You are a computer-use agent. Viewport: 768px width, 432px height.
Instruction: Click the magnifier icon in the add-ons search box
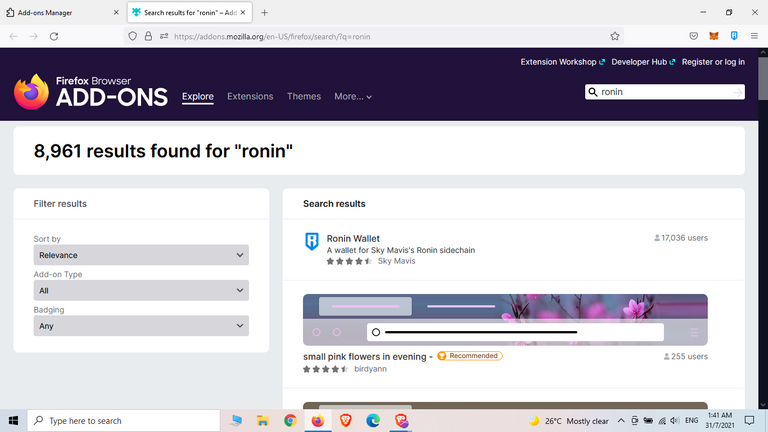click(593, 92)
